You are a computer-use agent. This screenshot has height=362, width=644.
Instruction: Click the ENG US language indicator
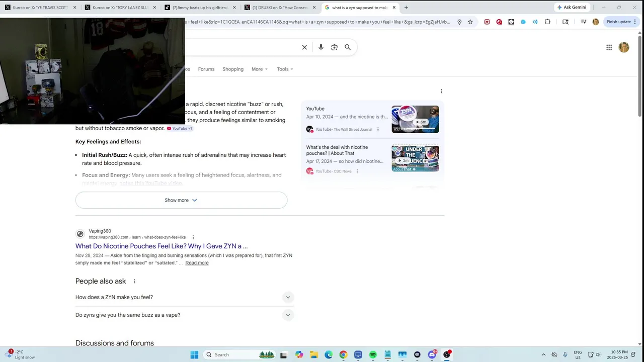[578, 354]
